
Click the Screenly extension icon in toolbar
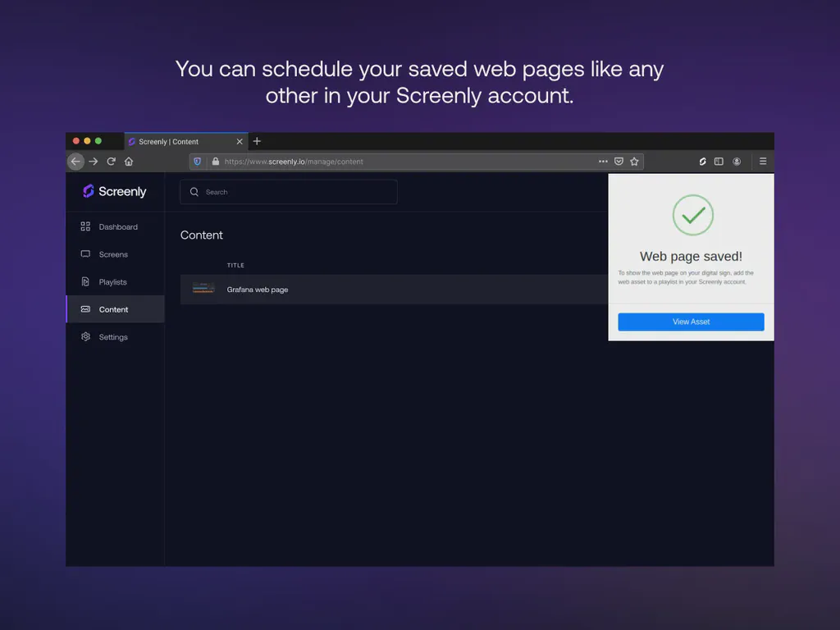click(702, 162)
